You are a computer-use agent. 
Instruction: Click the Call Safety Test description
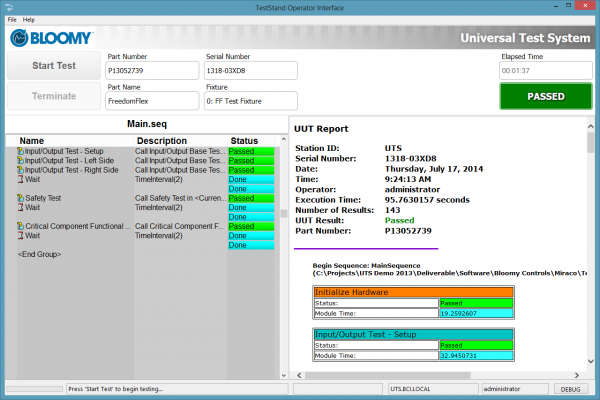pos(181,198)
